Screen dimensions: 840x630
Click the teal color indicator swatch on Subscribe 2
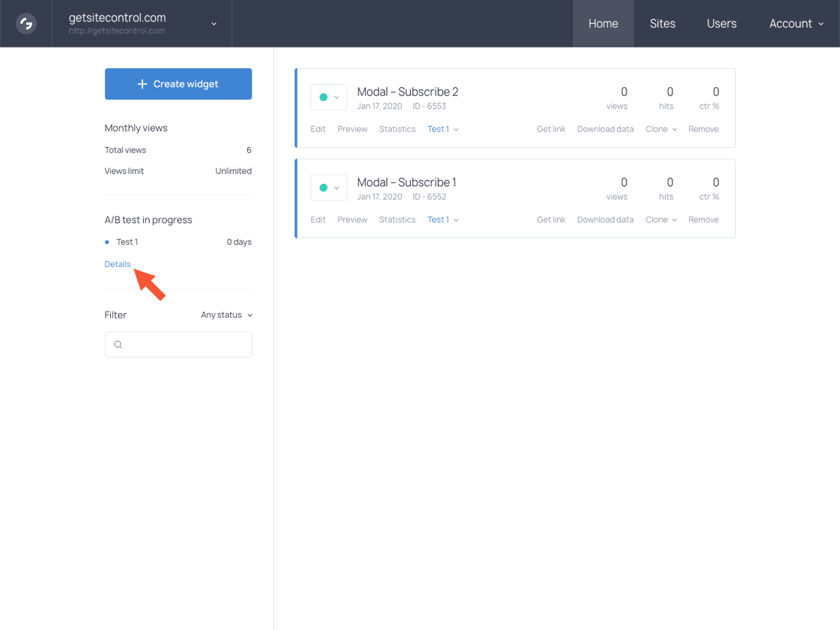click(324, 96)
